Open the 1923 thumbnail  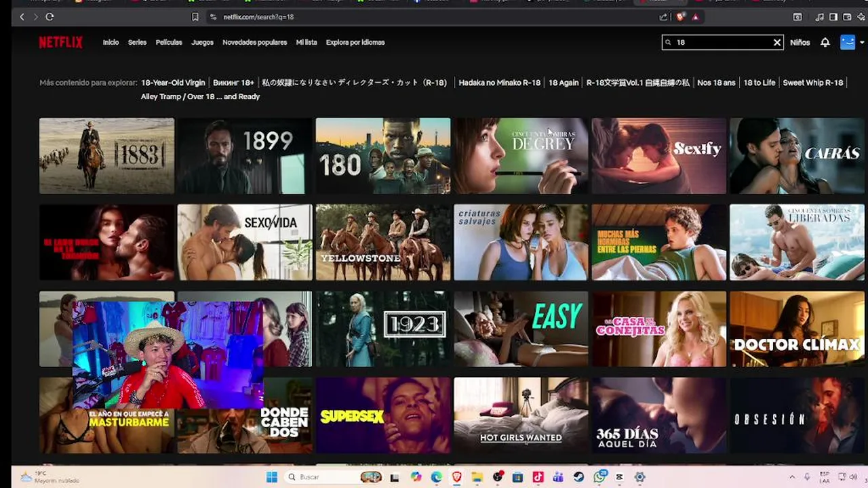tap(383, 329)
